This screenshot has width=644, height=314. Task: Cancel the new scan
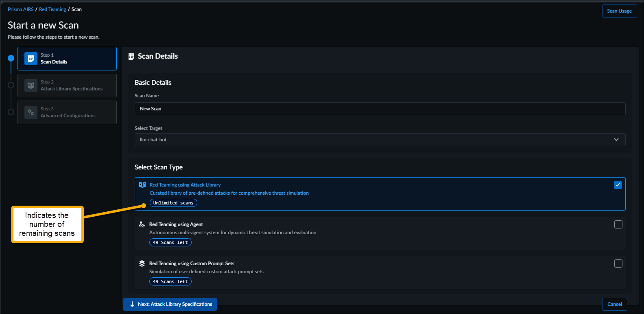(614, 304)
